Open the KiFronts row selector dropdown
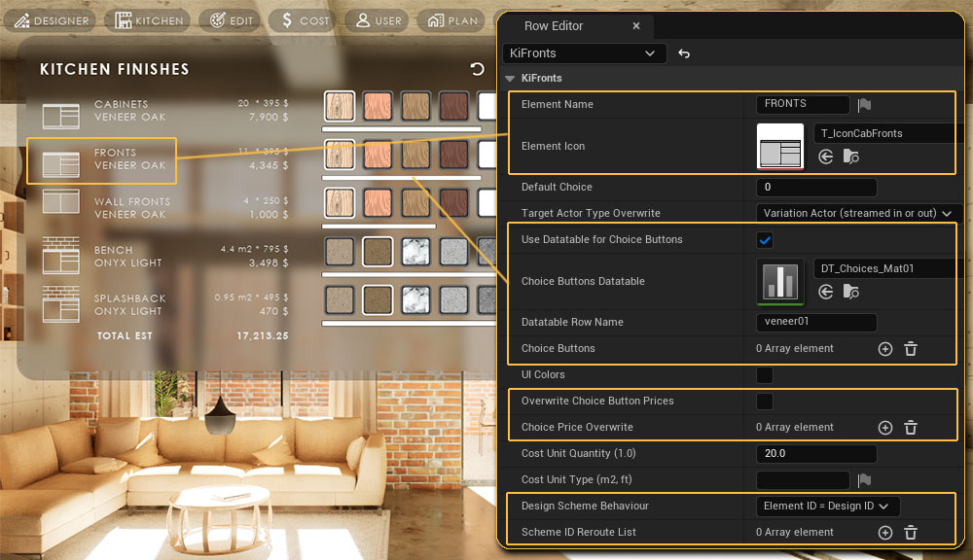The width and height of the screenshot is (973, 560). coord(584,53)
